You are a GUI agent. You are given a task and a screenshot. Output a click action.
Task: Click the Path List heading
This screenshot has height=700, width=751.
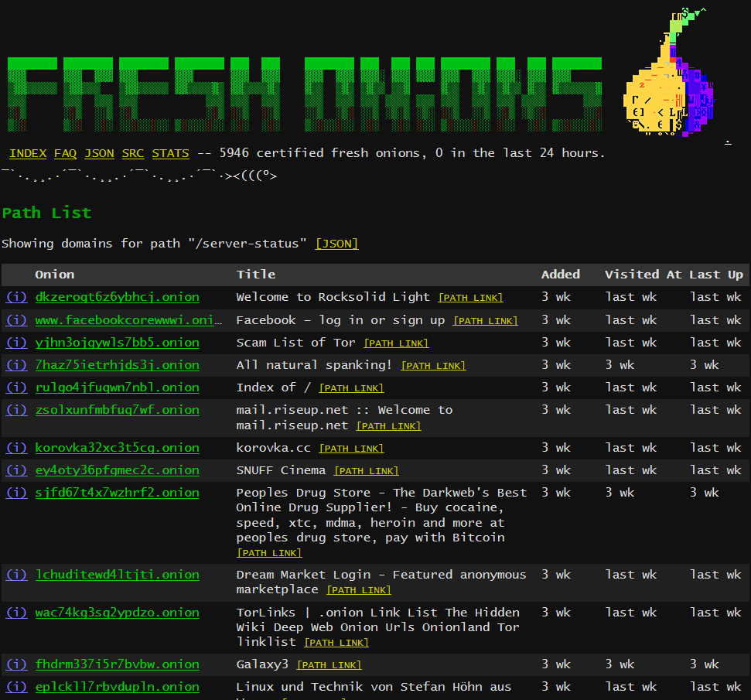click(47, 213)
